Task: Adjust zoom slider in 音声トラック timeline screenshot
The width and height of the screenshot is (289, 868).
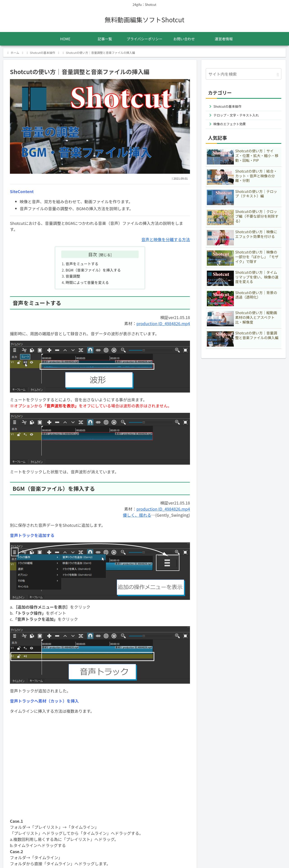Action: tap(150, 636)
